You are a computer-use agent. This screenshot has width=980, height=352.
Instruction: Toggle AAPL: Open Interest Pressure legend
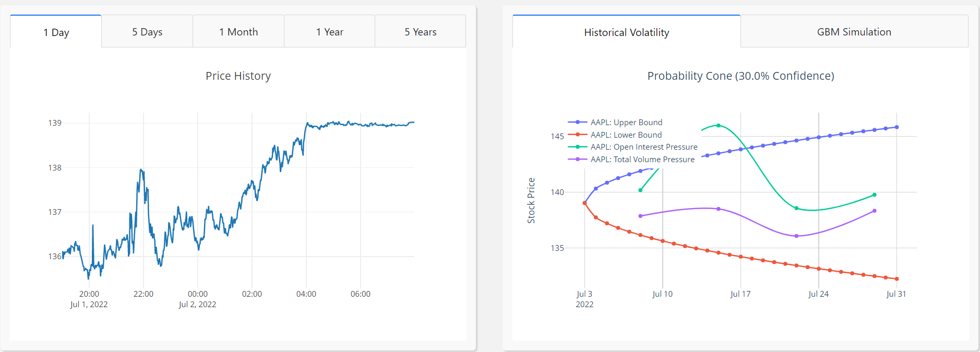coord(644,147)
